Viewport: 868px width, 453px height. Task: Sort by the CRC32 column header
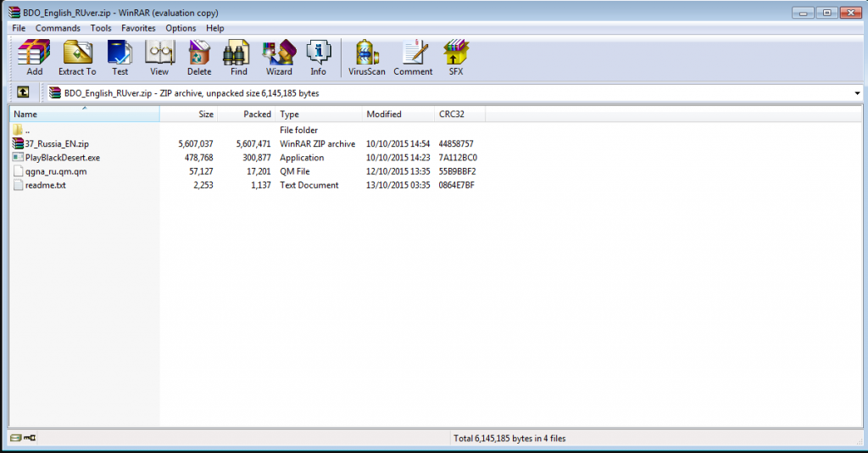click(x=459, y=114)
